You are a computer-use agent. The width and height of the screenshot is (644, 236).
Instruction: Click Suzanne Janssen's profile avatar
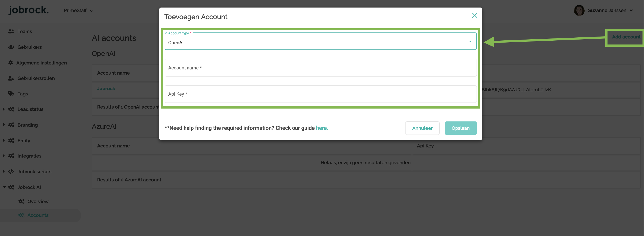(x=579, y=11)
